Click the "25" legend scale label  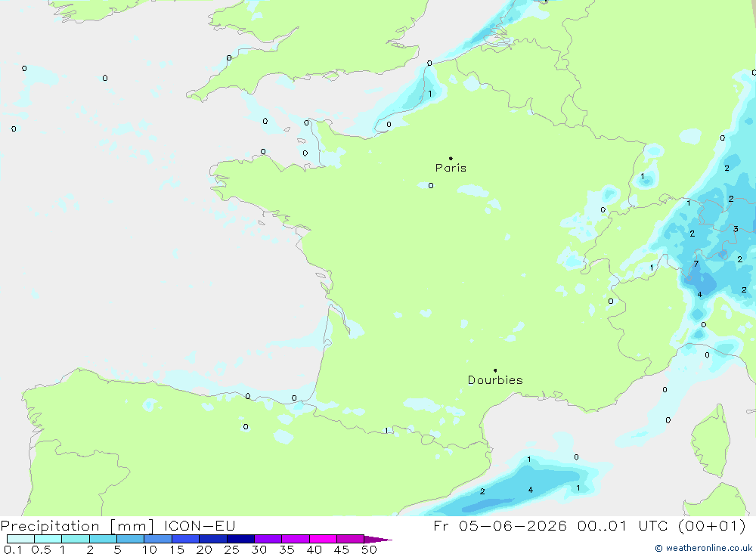[231, 549]
